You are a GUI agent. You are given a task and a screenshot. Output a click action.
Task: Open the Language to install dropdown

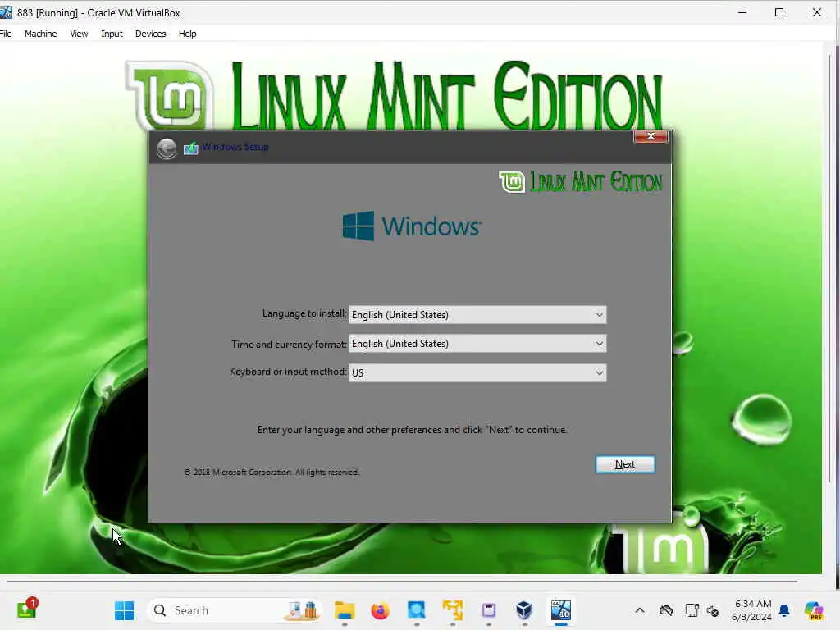click(x=477, y=314)
